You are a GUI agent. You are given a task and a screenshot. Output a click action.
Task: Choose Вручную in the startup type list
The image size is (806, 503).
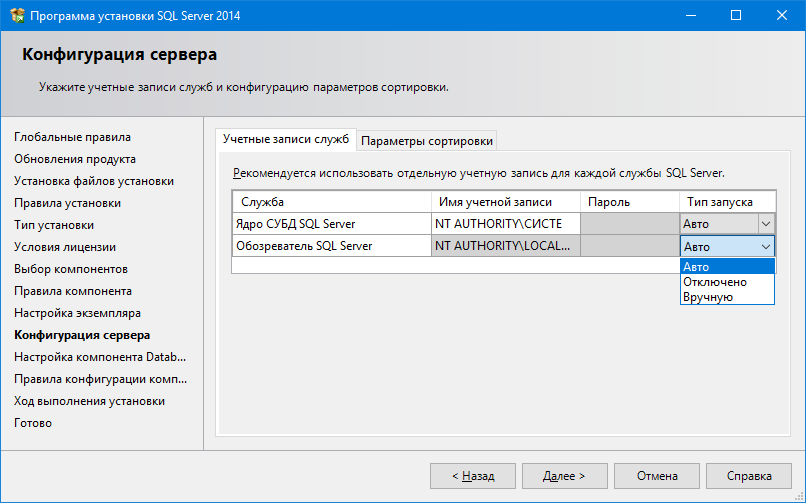(x=727, y=297)
